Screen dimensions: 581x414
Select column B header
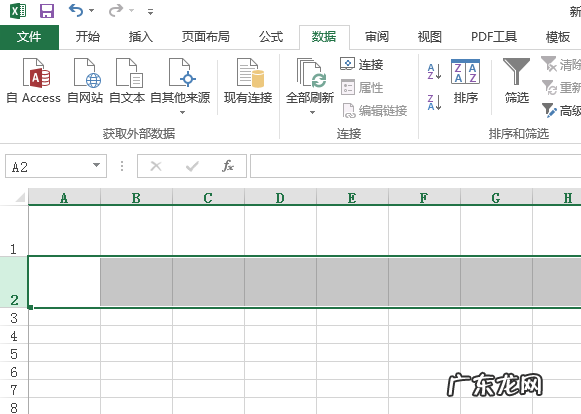(x=136, y=198)
